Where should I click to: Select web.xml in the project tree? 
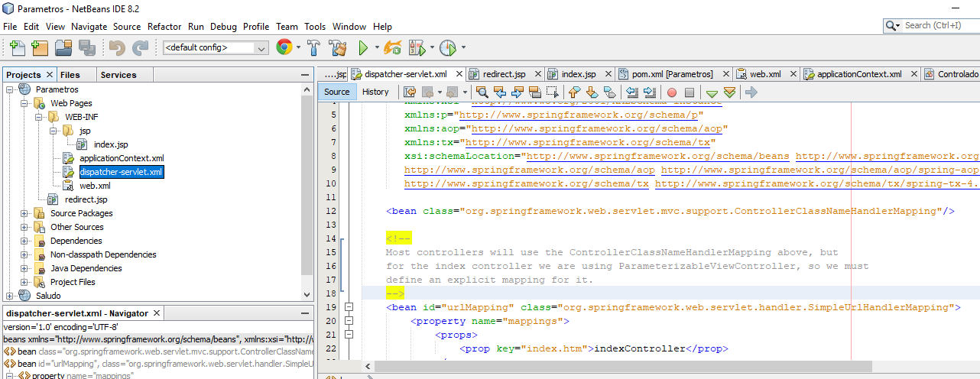(x=95, y=186)
